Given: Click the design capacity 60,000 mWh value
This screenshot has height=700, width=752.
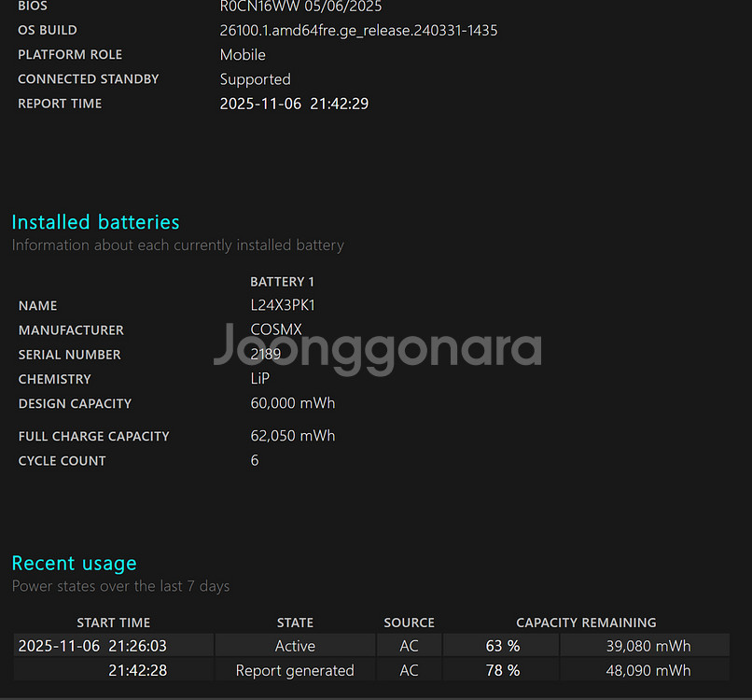Looking at the screenshot, I should click(x=293, y=403).
